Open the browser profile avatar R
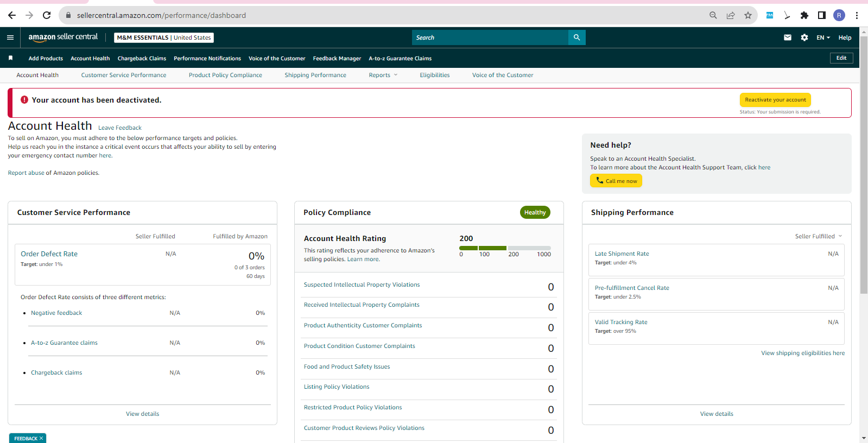 tap(839, 15)
